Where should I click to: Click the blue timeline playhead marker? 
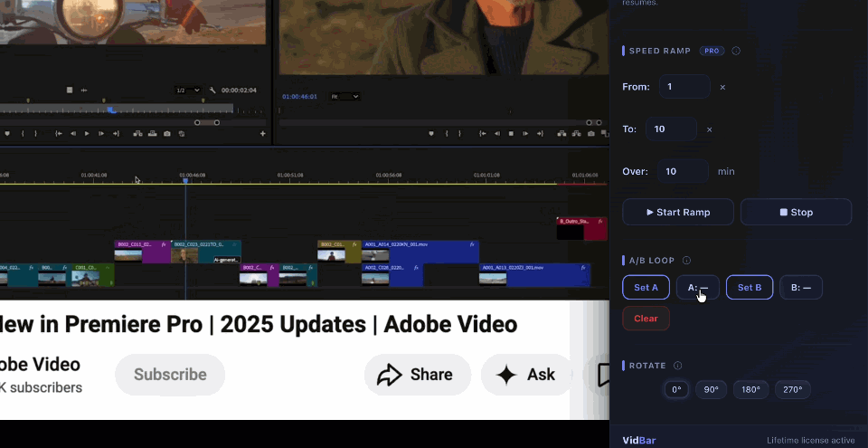tap(185, 181)
